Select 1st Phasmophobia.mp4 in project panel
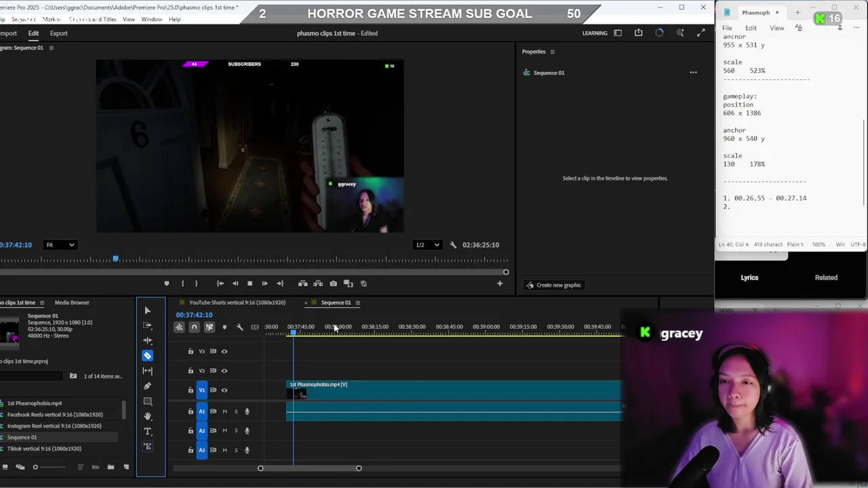The image size is (868, 488). (35, 403)
